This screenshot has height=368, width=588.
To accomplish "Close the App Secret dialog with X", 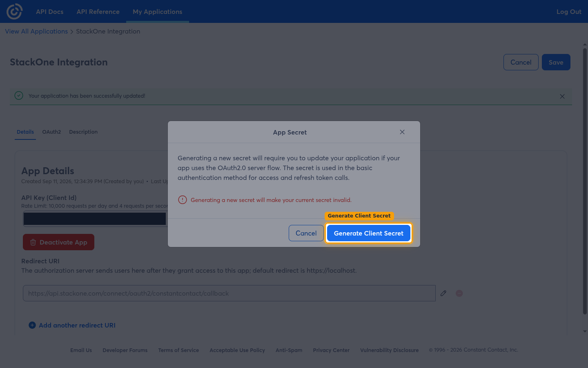I will pyautogui.click(x=402, y=132).
